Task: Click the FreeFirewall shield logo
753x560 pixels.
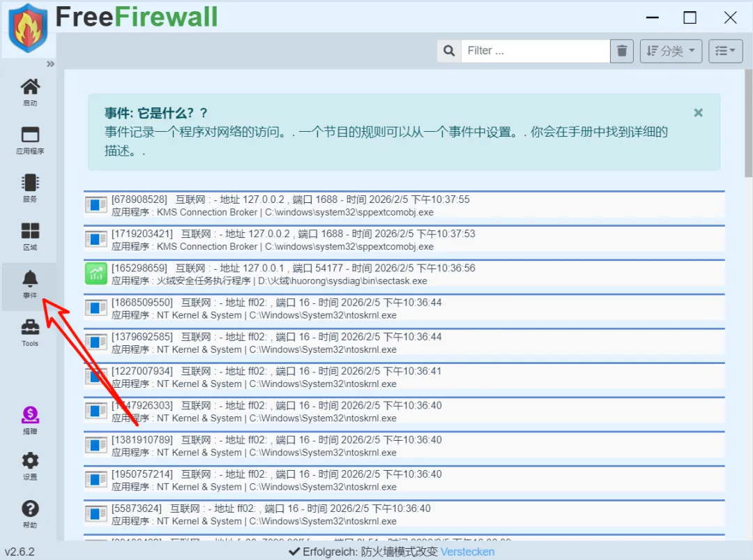Action: [29, 28]
